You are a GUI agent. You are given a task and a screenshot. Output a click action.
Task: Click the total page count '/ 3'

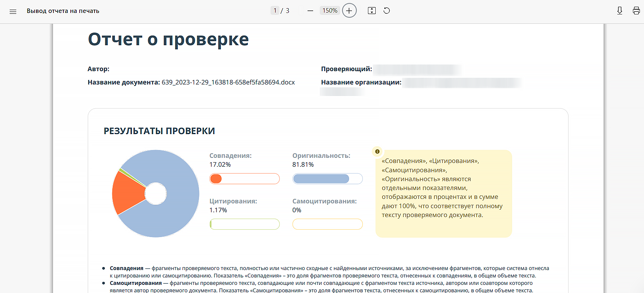[285, 11]
